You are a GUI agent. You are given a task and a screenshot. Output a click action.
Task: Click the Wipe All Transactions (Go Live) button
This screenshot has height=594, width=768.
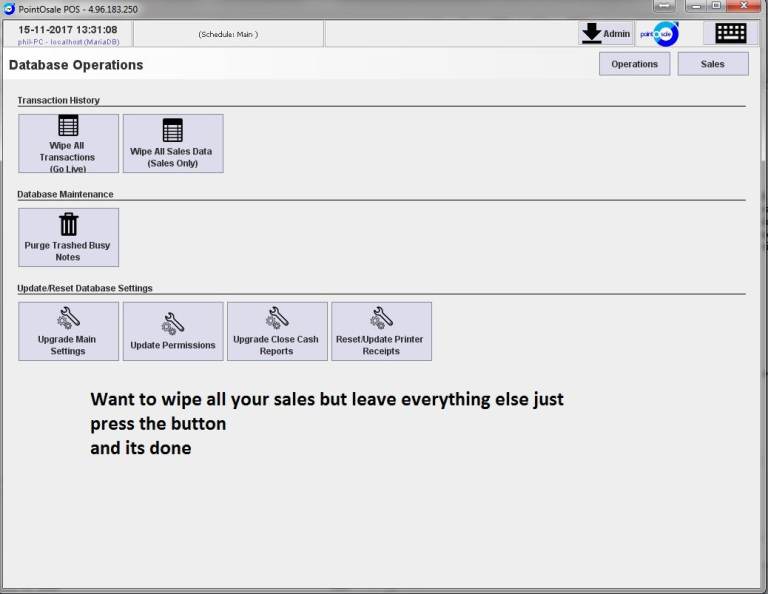(x=68, y=143)
